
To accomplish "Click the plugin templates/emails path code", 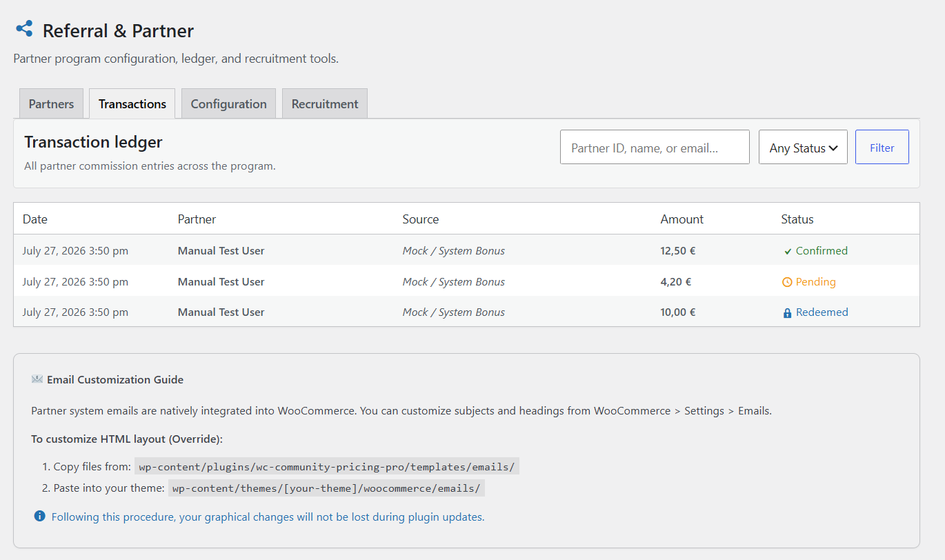I will coord(327,467).
